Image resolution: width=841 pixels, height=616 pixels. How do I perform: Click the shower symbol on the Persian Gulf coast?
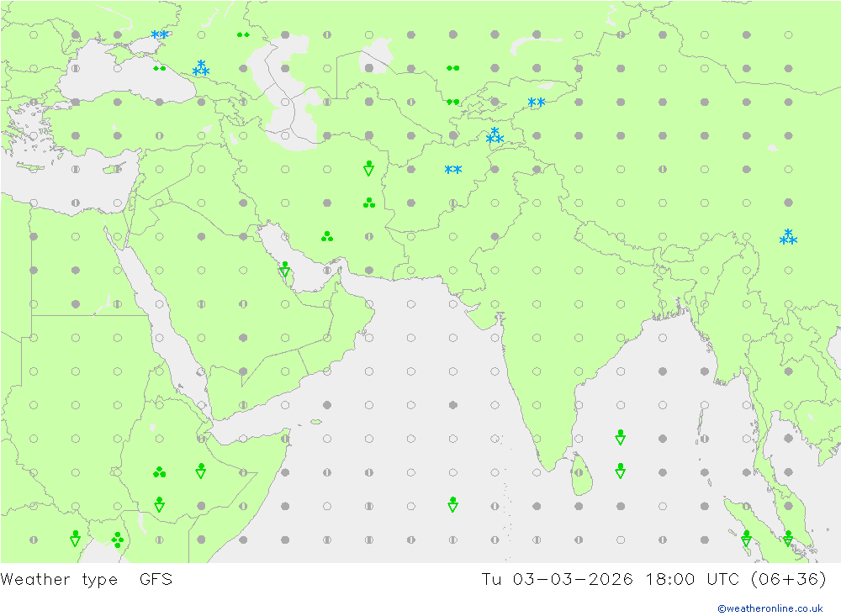[x=285, y=269]
